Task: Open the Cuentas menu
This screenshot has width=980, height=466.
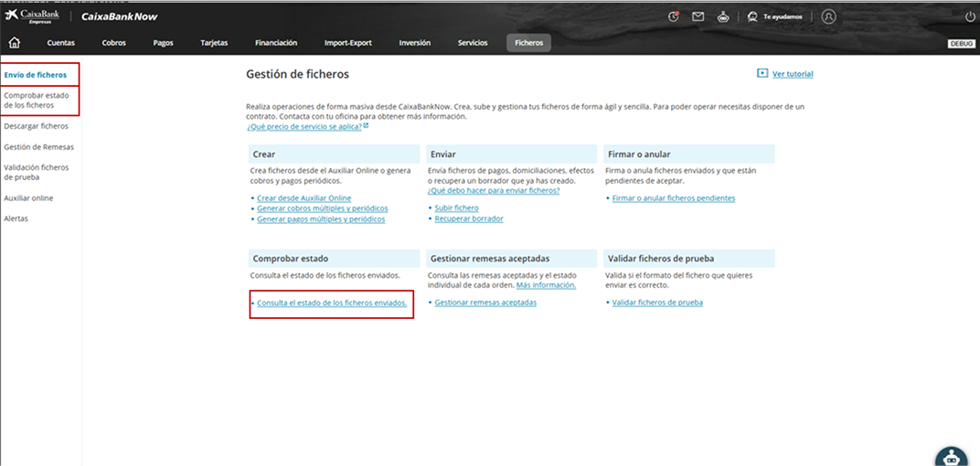Action: coord(61,43)
